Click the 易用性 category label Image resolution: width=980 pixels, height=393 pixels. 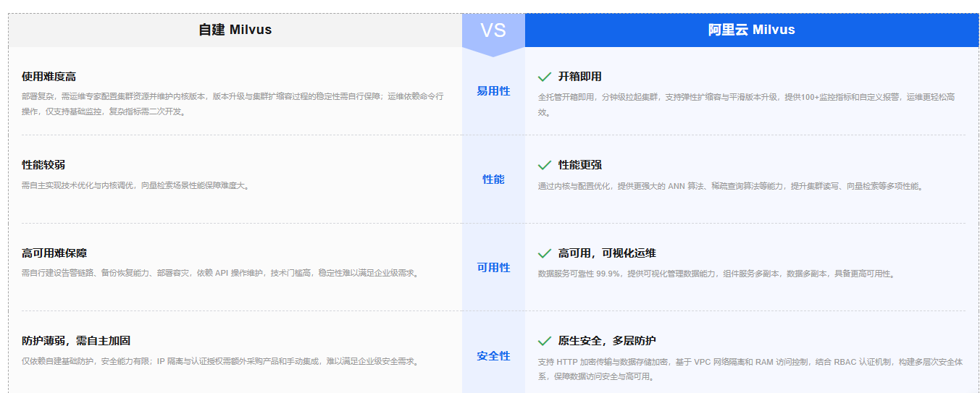click(493, 91)
